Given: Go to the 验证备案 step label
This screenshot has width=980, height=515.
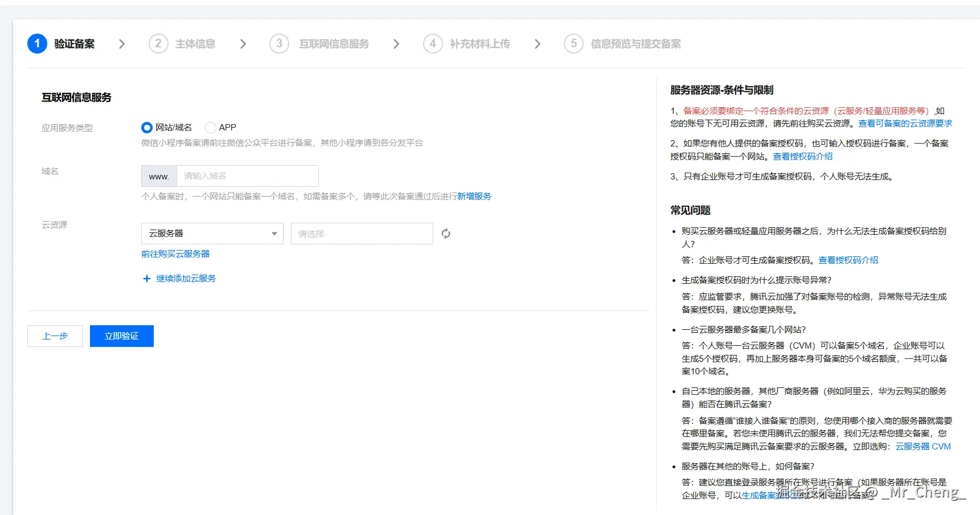Looking at the screenshot, I should pyautogui.click(x=75, y=44).
